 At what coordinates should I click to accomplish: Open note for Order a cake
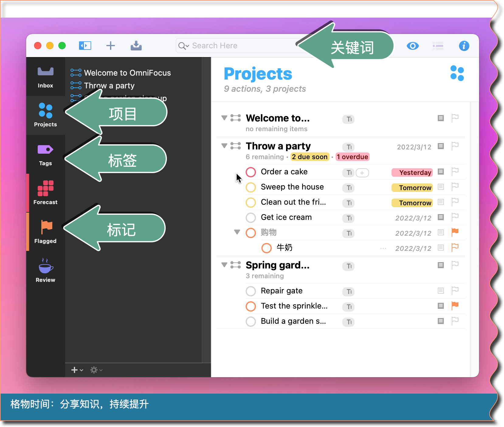coord(441,172)
